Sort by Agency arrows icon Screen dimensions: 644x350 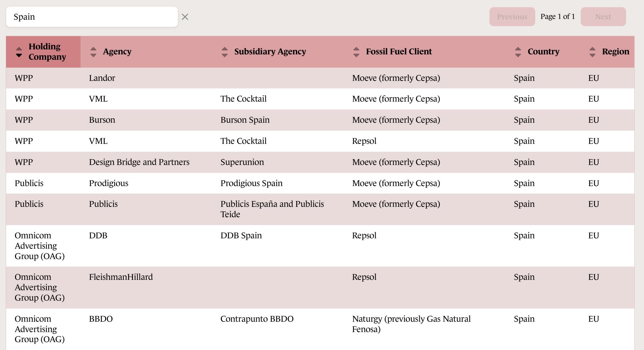93,52
